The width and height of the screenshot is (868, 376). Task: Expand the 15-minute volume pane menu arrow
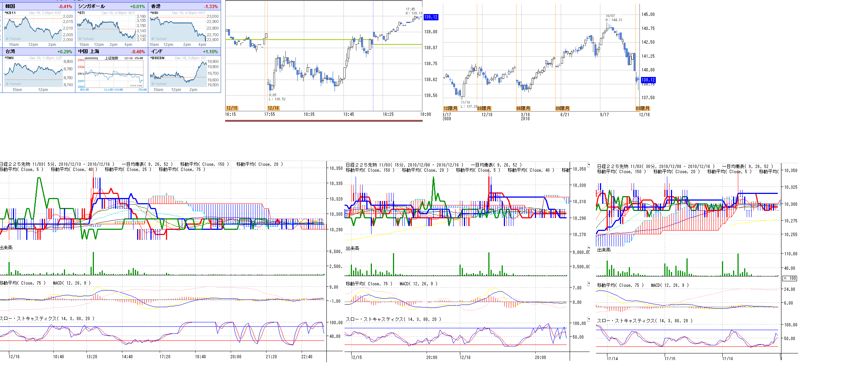click(589, 248)
